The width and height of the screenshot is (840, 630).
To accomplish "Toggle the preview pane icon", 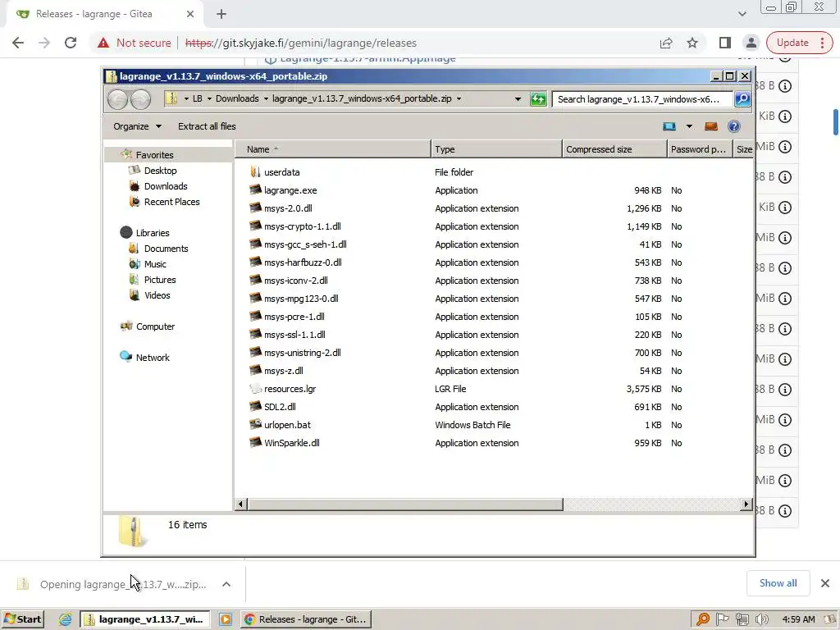I will (x=711, y=126).
